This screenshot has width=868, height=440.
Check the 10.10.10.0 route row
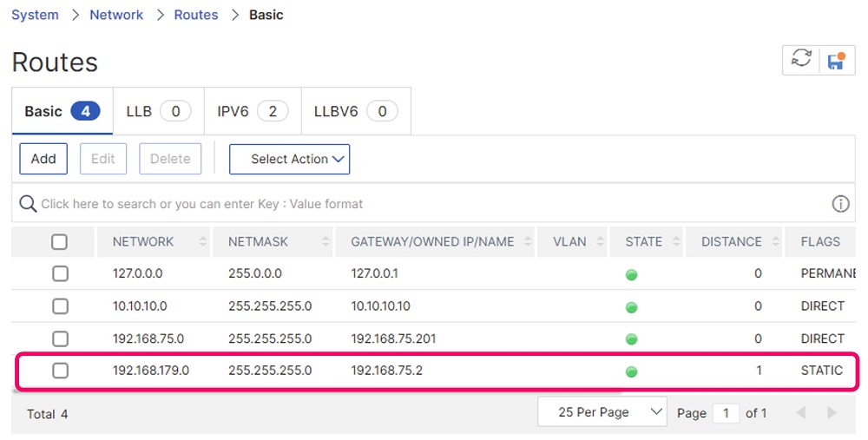click(x=60, y=306)
